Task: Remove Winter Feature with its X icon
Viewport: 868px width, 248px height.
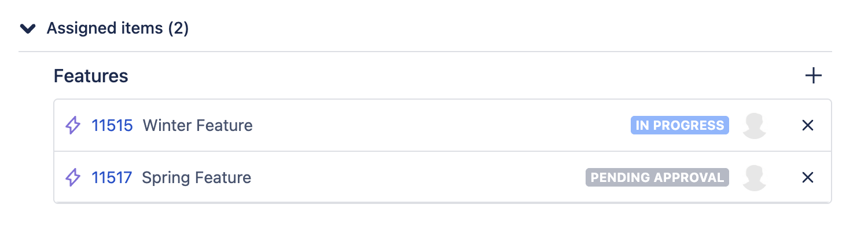Action: [x=808, y=125]
